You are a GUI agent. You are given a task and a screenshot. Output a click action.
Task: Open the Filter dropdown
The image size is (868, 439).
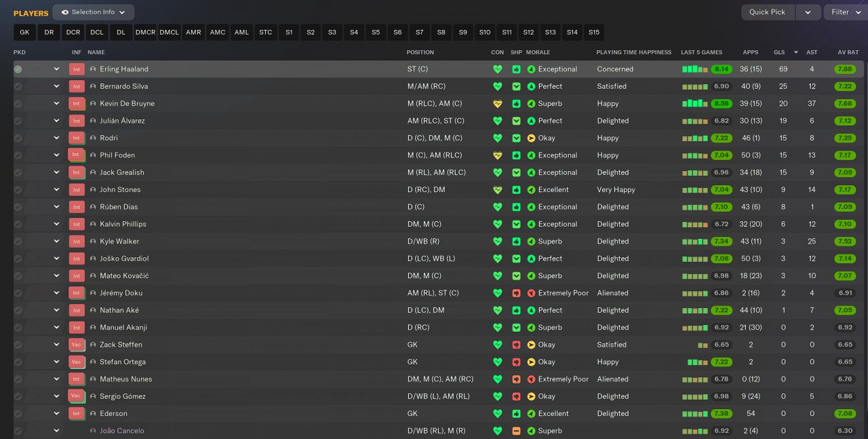coord(845,12)
